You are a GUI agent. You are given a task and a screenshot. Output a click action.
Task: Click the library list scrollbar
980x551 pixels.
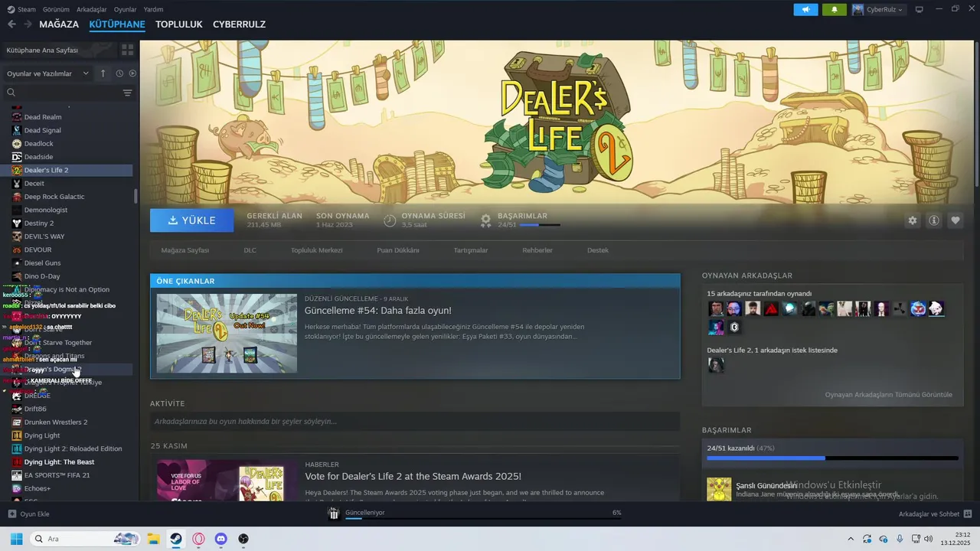[136, 195]
